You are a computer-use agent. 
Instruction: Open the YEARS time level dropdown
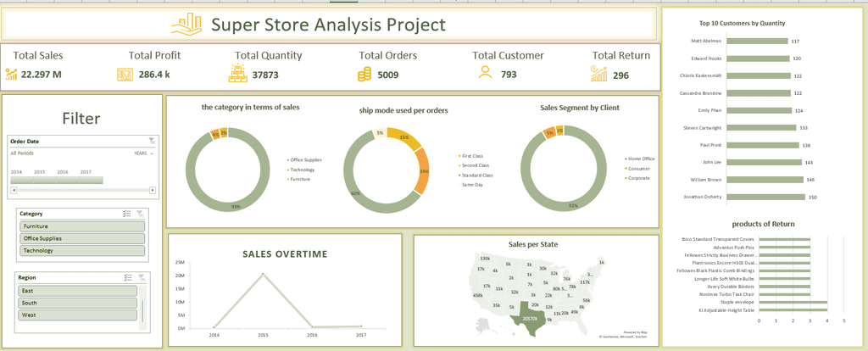point(144,153)
